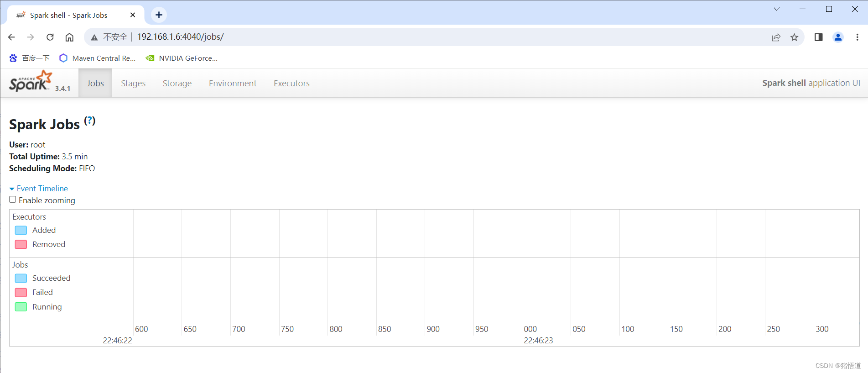
Task: Click the 800 millisecond axis label
Action: 336,329
